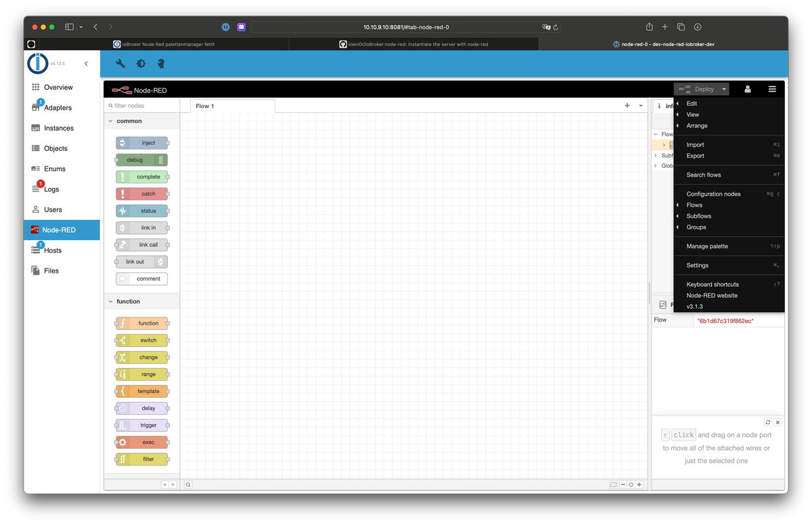Toggle the navigator map icon
The width and height of the screenshot is (812, 525).
point(613,484)
